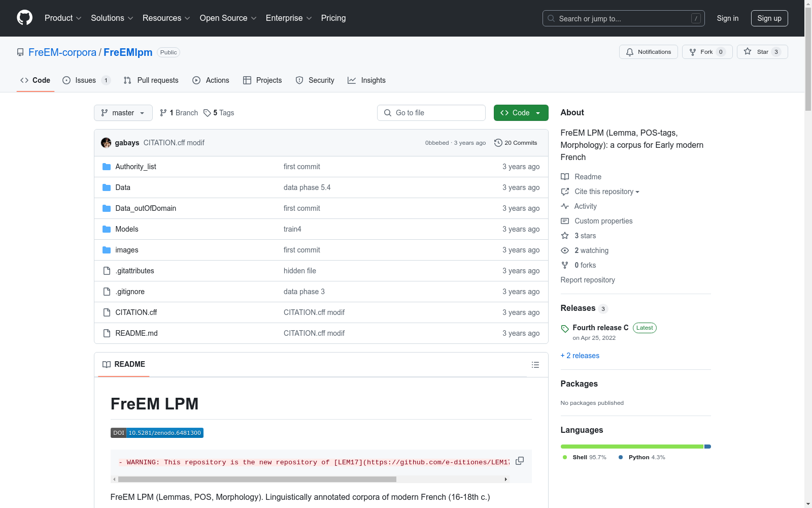Select the README tab header
The width and height of the screenshot is (812, 508).
(124, 364)
